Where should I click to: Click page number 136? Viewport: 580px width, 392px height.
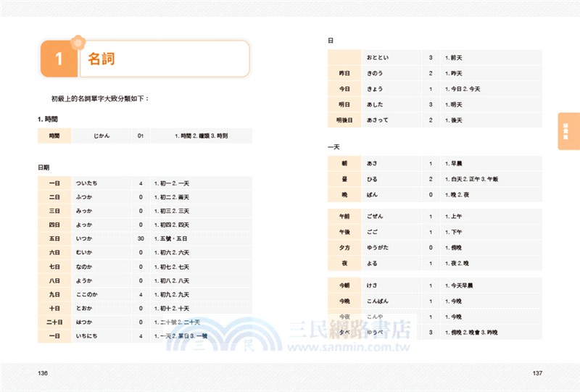click(x=43, y=373)
